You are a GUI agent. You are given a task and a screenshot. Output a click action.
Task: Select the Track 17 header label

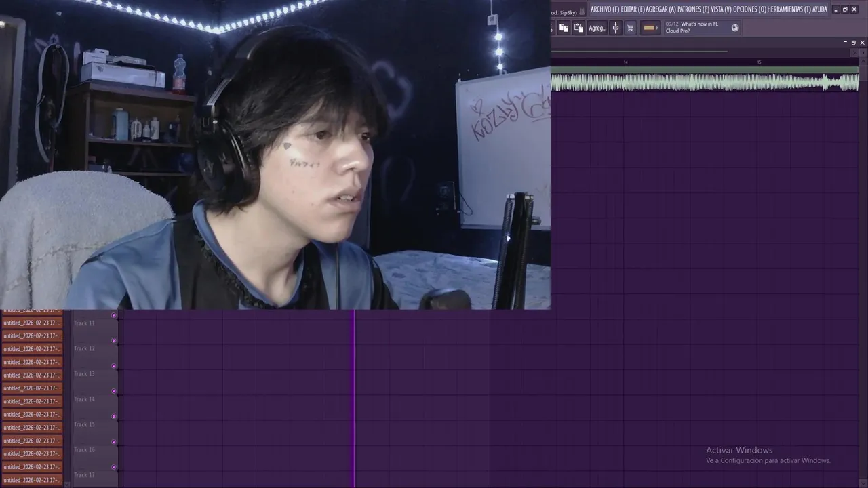(84, 475)
